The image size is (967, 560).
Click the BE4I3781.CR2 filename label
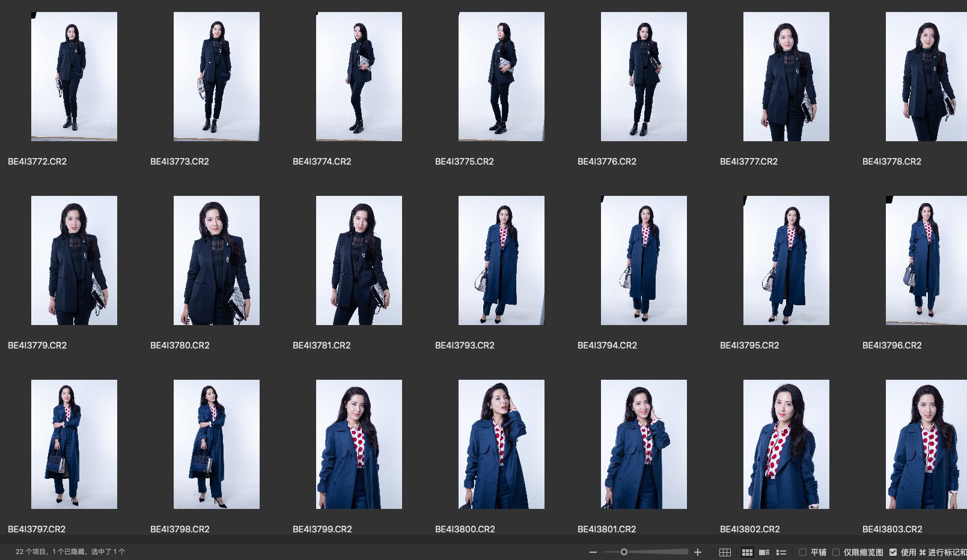pos(322,345)
